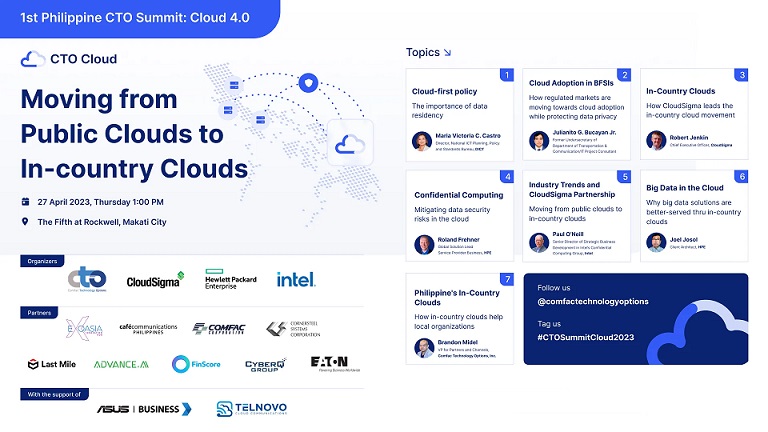Screen dimensions: 768x432
Task: Open the Big Data in the Cloud title
Action: pyautogui.click(x=684, y=188)
